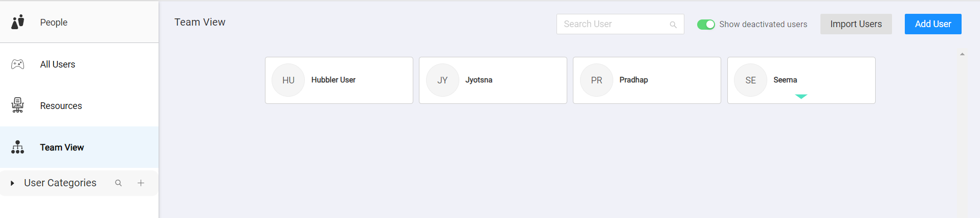Add a new user category with plus icon
The image size is (980, 218).
pyautogui.click(x=141, y=183)
